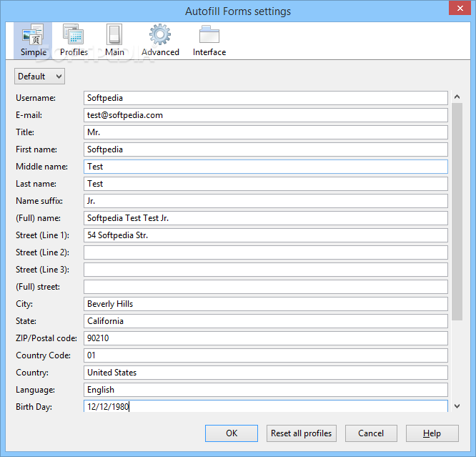Click the scrollbar up arrow
This screenshot has height=457, width=476.
(x=457, y=97)
